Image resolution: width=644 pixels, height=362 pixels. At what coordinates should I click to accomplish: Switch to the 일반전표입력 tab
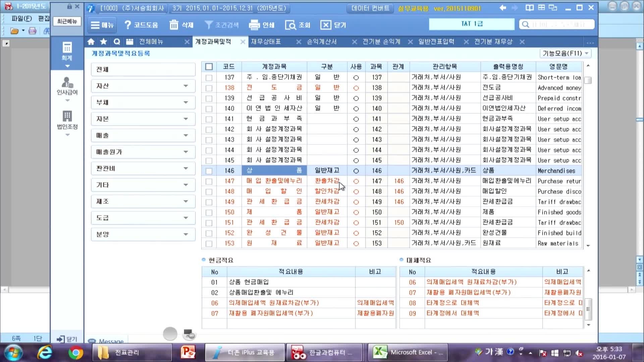point(436,42)
